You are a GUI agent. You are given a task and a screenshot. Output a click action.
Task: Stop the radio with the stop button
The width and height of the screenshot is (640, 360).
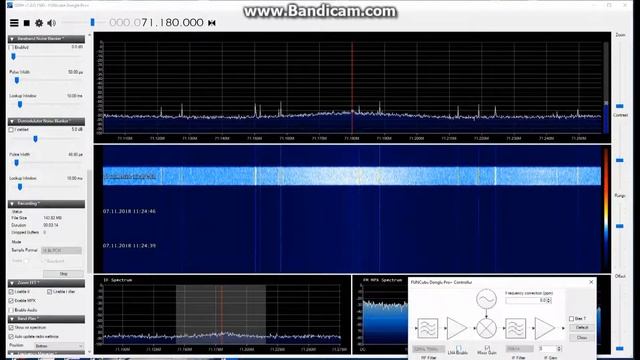coord(27,23)
